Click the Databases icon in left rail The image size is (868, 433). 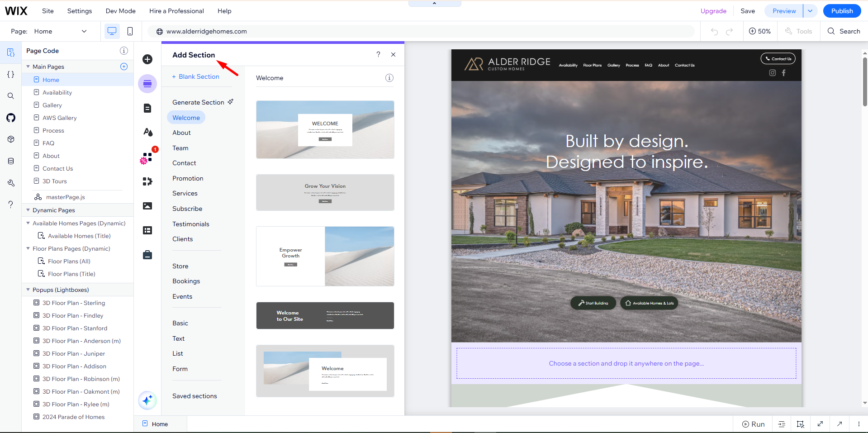(11, 161)
